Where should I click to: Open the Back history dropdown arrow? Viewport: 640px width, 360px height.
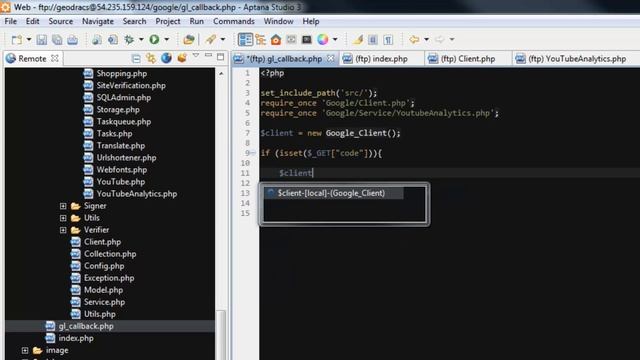click(427, 40)
